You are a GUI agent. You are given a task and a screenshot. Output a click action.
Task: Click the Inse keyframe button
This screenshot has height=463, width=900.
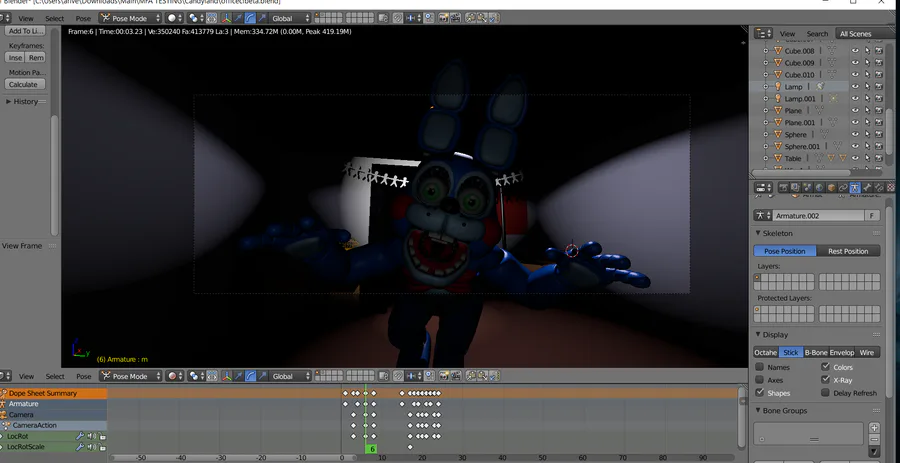coord(15,57)
